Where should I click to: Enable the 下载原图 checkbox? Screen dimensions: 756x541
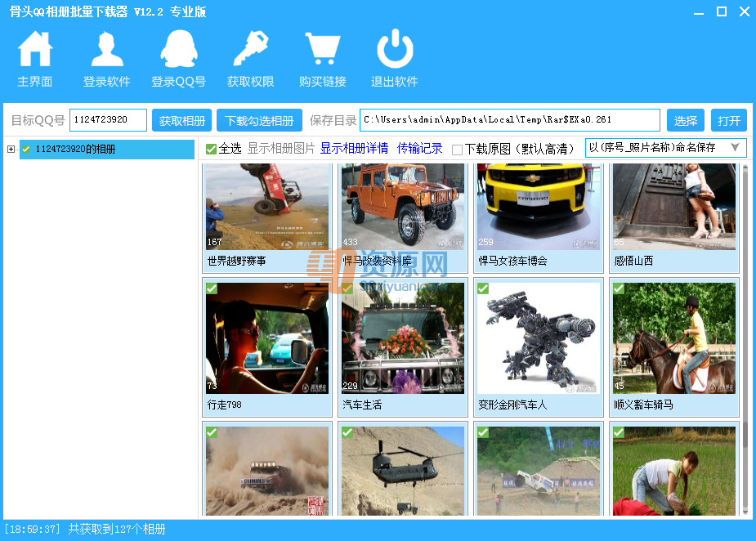pos(457,150)
